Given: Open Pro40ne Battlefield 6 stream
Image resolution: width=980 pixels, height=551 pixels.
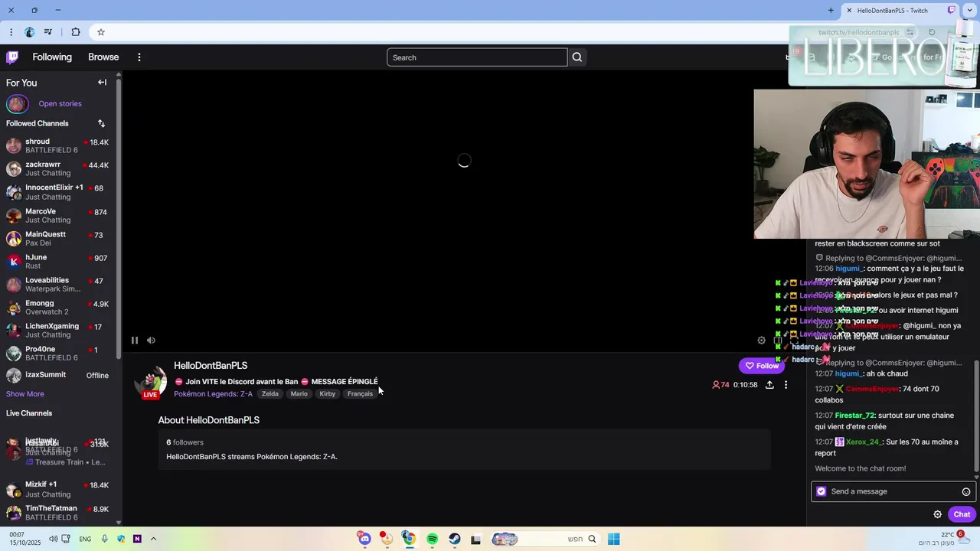Looking at the screenshot, I should pos(58,353).
